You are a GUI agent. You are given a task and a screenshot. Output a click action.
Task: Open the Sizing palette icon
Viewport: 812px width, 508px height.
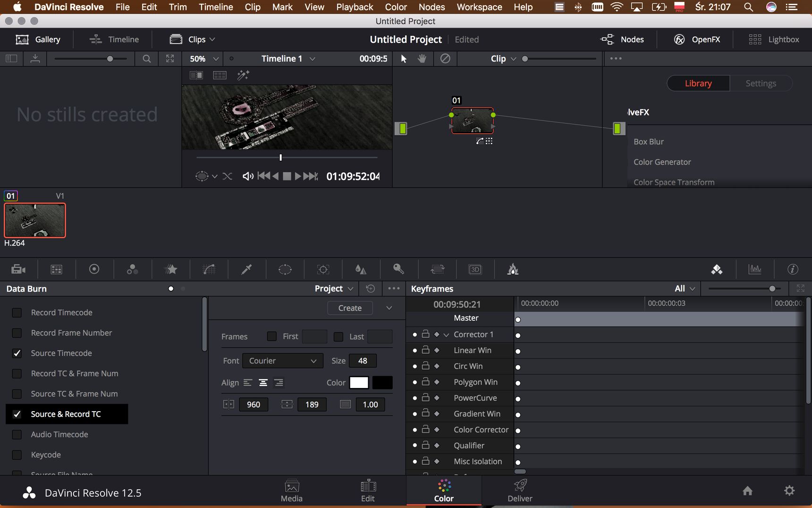pyautogui.click(x=437, y=269)
